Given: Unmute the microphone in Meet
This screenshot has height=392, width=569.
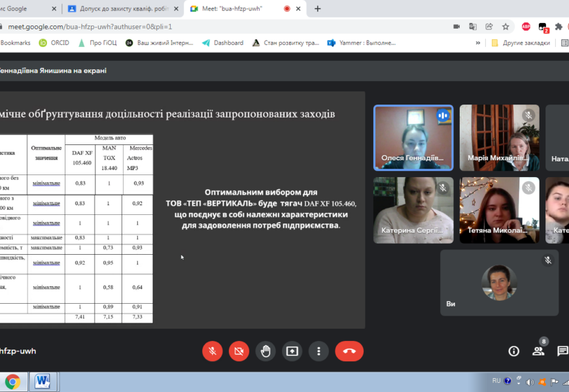Looking at the screenshot, I should [212, 351].
